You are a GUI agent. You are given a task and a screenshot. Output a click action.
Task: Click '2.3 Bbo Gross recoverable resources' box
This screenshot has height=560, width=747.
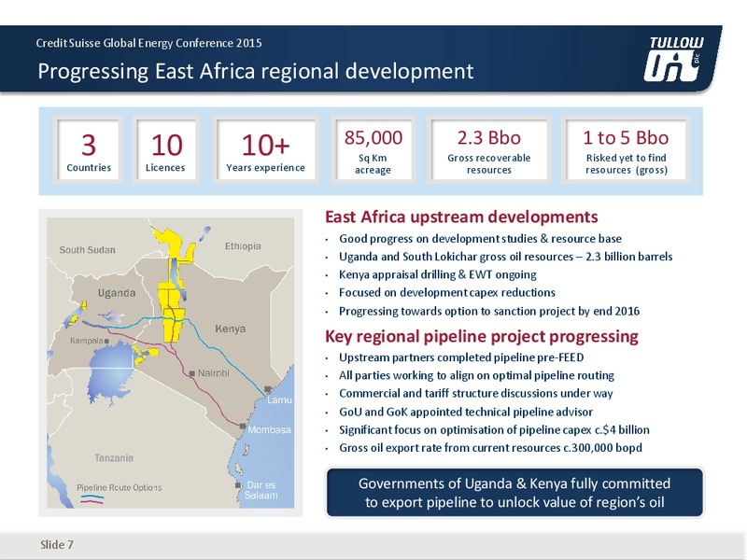488,150
